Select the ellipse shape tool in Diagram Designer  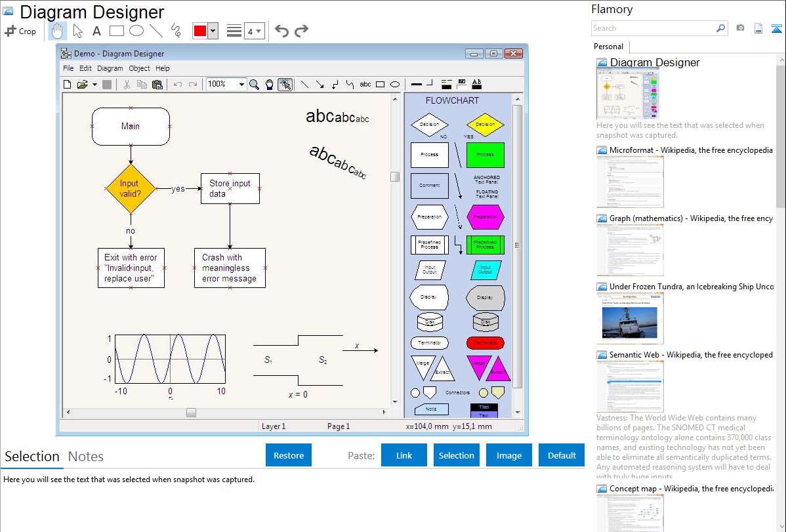click(395, 84)
